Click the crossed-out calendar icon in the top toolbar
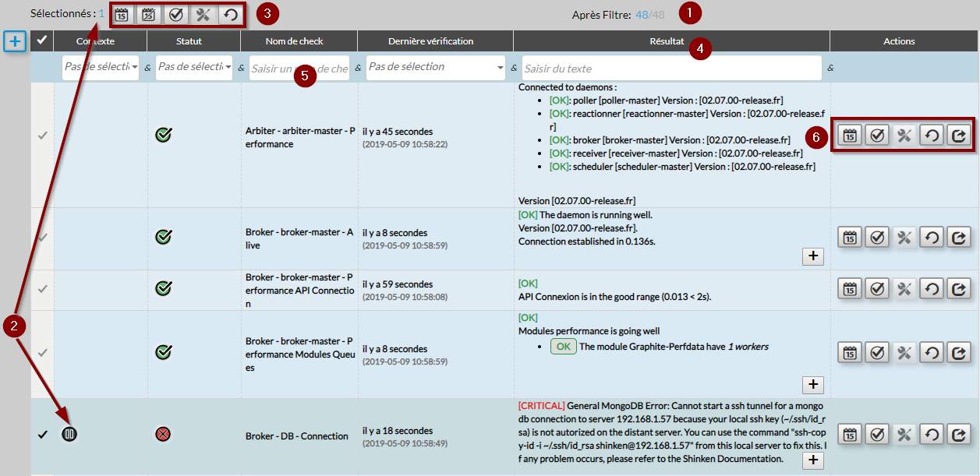980x476 pixels. [x=148, y=14]
